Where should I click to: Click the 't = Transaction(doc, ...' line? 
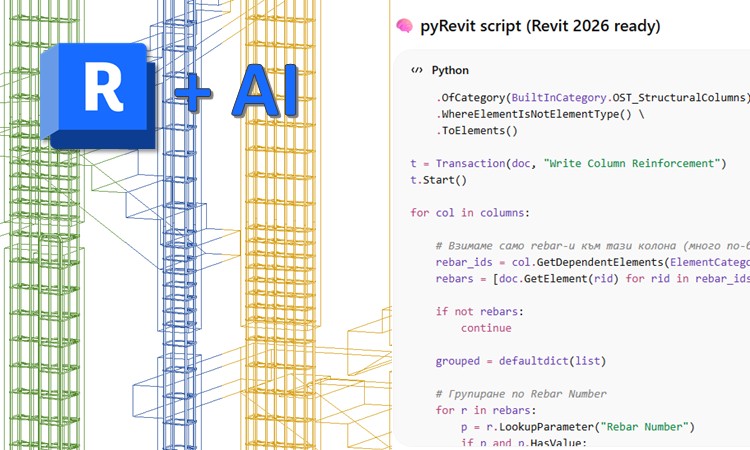click(568, 164)
